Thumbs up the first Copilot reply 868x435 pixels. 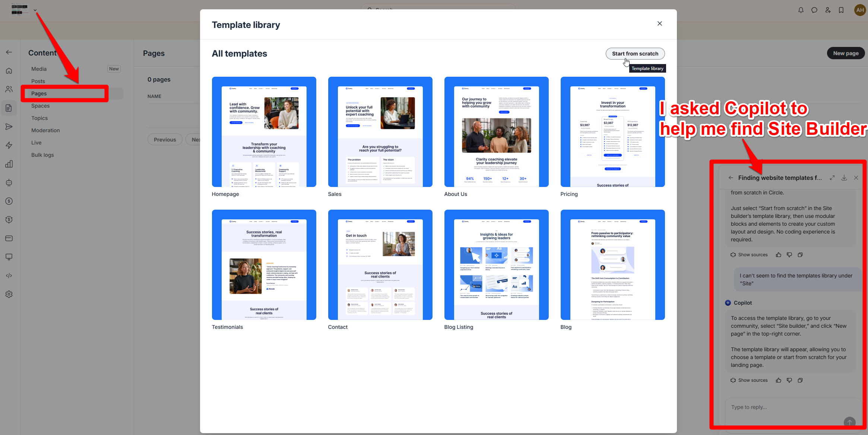pyautogui.click(x=779, y=255)
